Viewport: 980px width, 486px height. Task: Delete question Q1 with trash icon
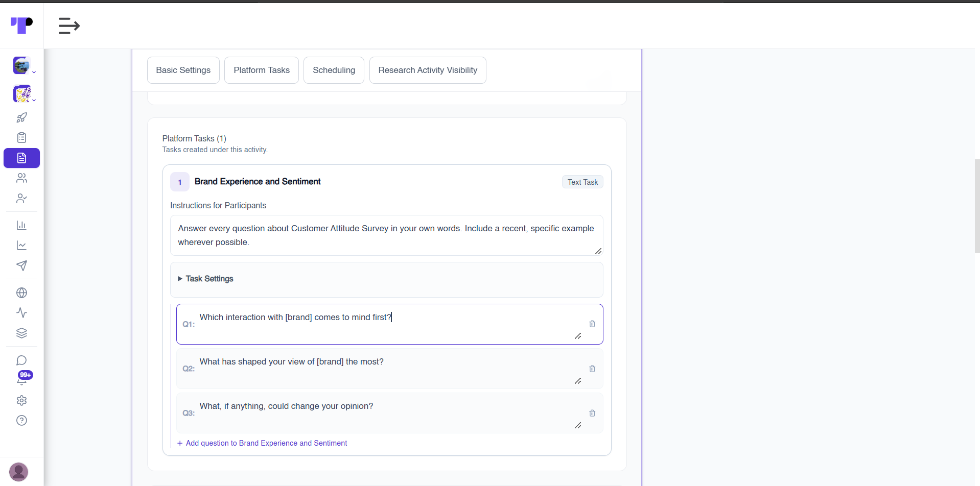592,324
